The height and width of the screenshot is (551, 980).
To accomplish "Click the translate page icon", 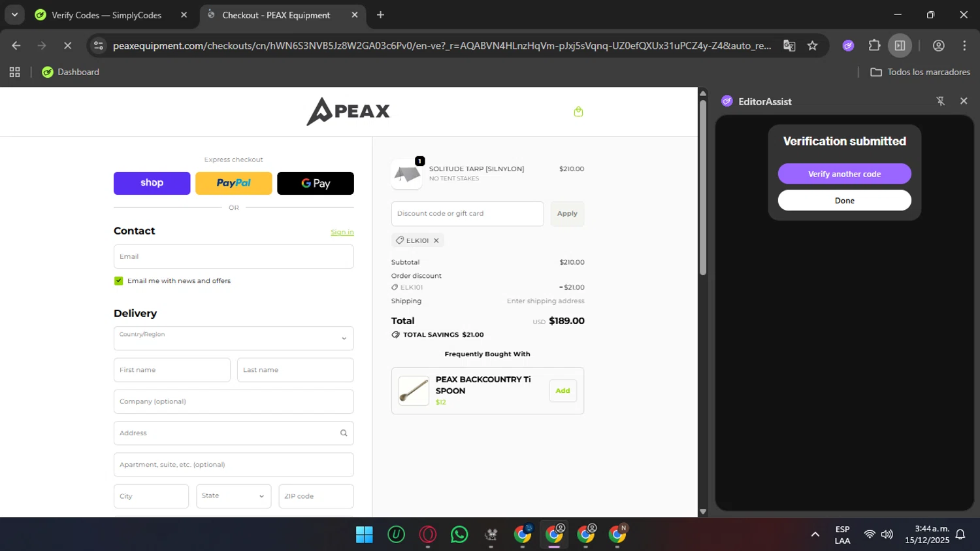I will pos(789,46).
